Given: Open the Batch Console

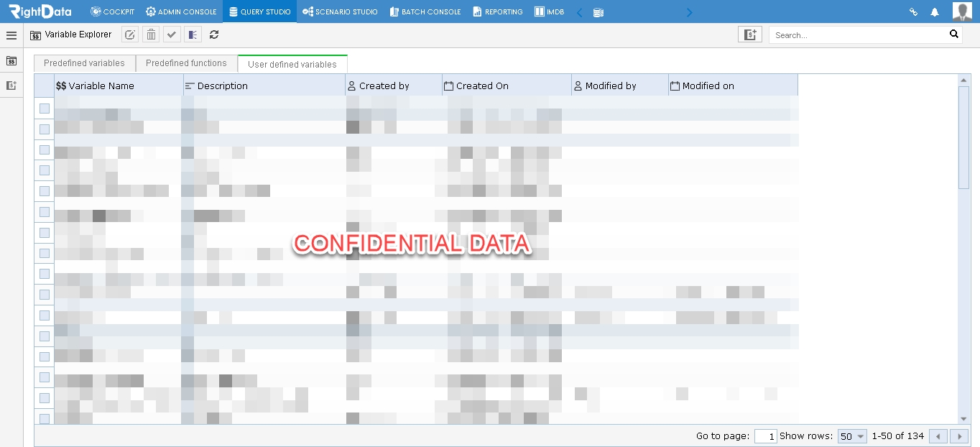Looking at the screenshot, I should pyautogui.click(x=425, y=11).
